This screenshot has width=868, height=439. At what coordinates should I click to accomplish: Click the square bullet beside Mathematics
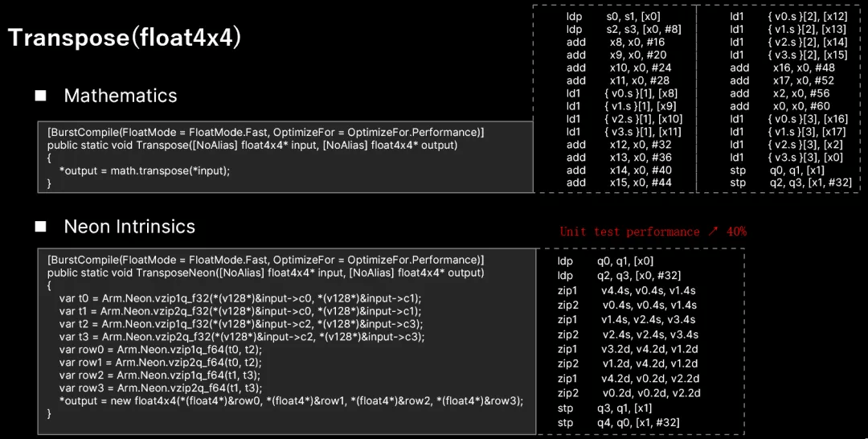pos(40,96)
